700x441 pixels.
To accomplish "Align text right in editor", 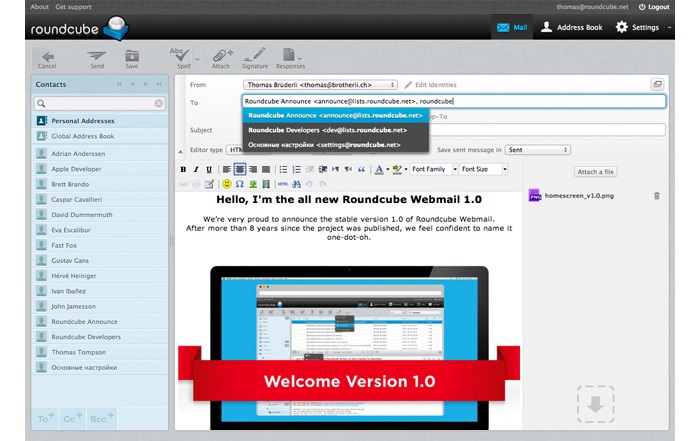I will point(253,169).
